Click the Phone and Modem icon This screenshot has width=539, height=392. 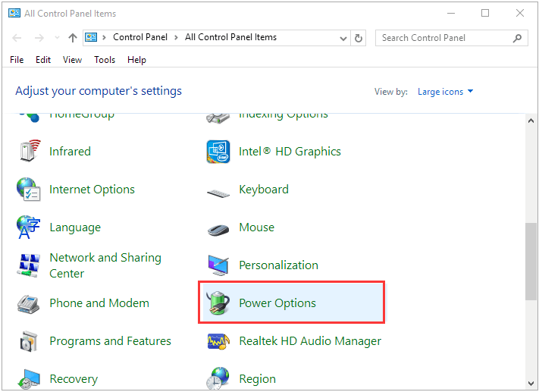pyautogui.click(x=28, y=303)
